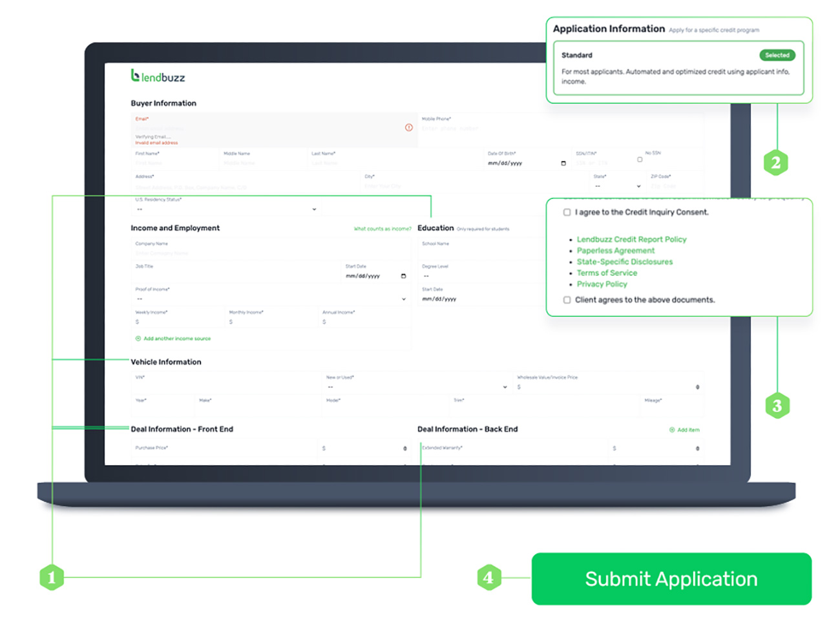The width and height of the screenshot is (840, 632).
Task: Open the Lendbuzz Credit Report Policy link
Action: point(631,239)
